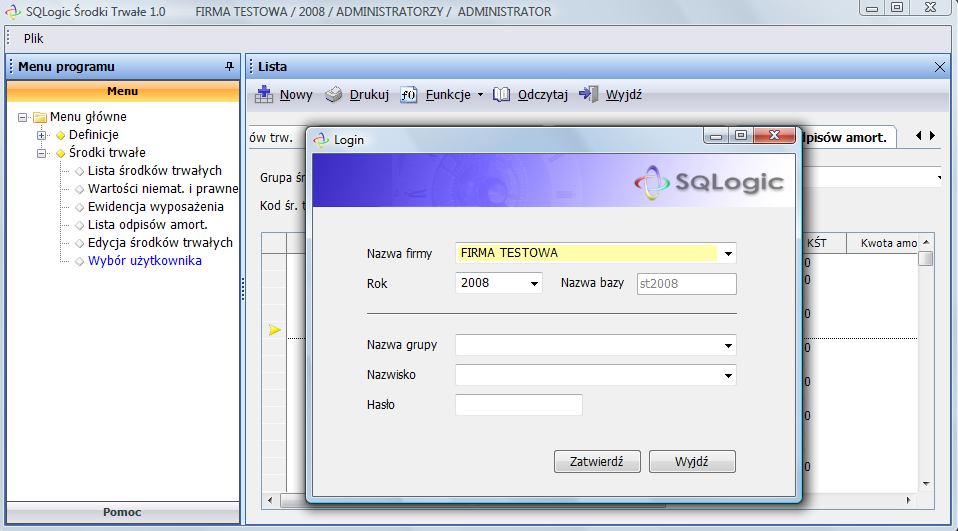Click the Nazwa bazy field st2008

click(x=686, y=284)
